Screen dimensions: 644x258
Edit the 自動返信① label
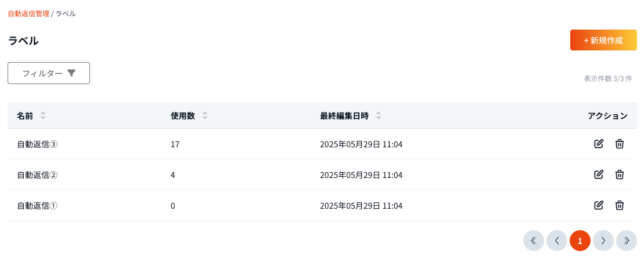coord(599,205)
